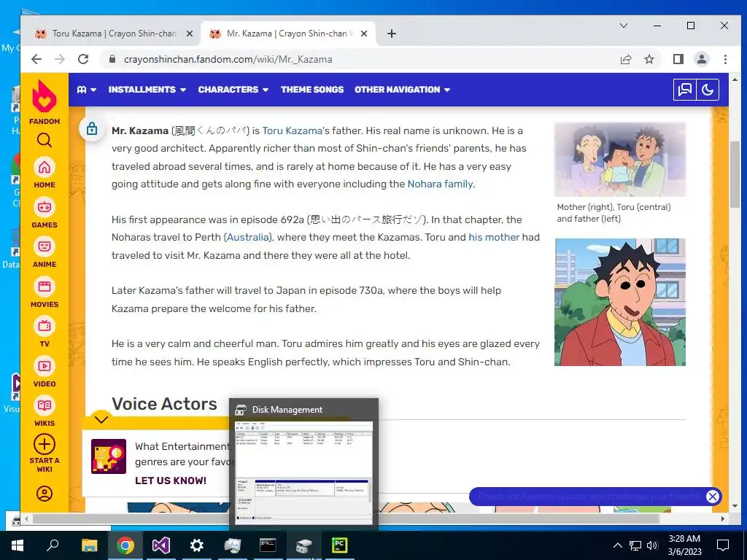Viewport: 747px width, 560px height.
Task: Open the VIDEO section in sidebar
Action: [x=44, y=371]
